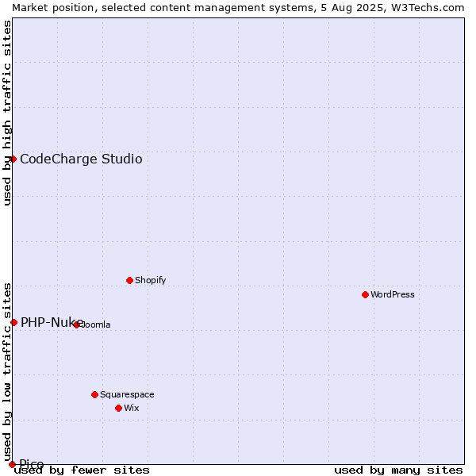Viewport: 476px width, 476px height.
Task: Click the CodeCharge Studio red data point
Action: pyautogui.click(x=13, y=159)
